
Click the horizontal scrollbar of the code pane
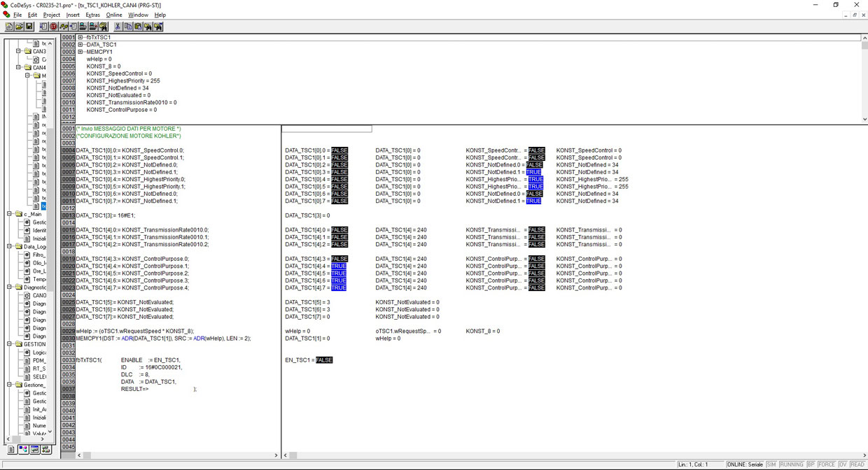pos(175,455)
